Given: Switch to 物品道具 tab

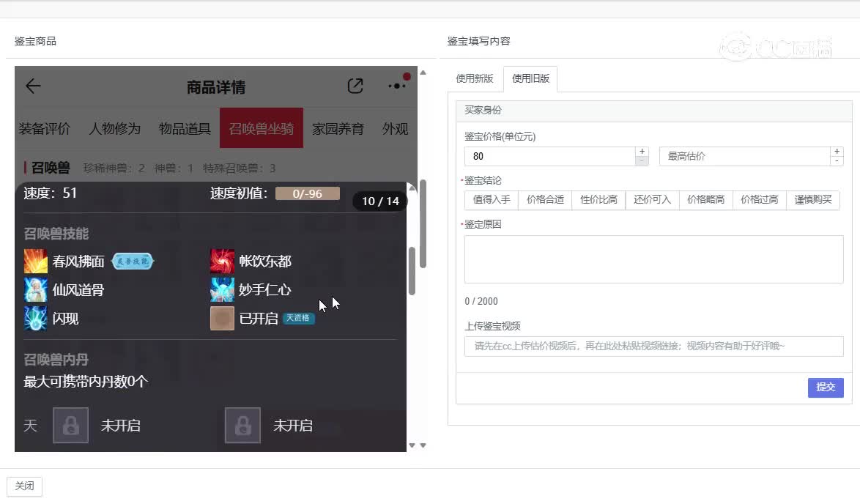Looking at the screenshot, I should [185, 129].
